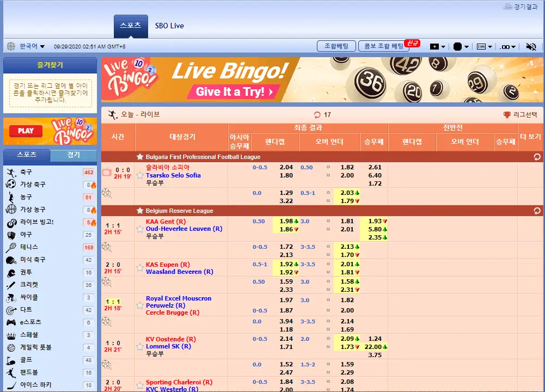The height and width of the screenshot is (392, 545).
Task: Open the eSports (e스포츠) gamepad icon
Action: point(11,322)
